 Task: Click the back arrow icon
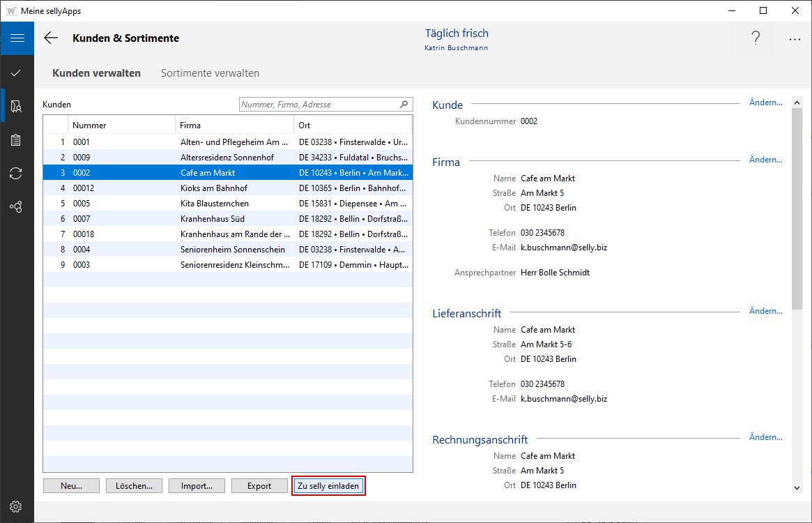(51, 38)
